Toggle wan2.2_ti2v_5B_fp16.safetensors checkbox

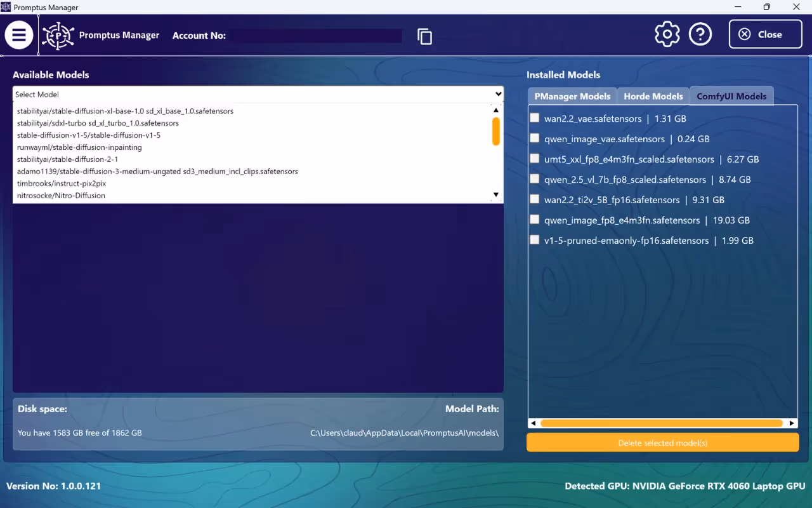tap(535, 199)
